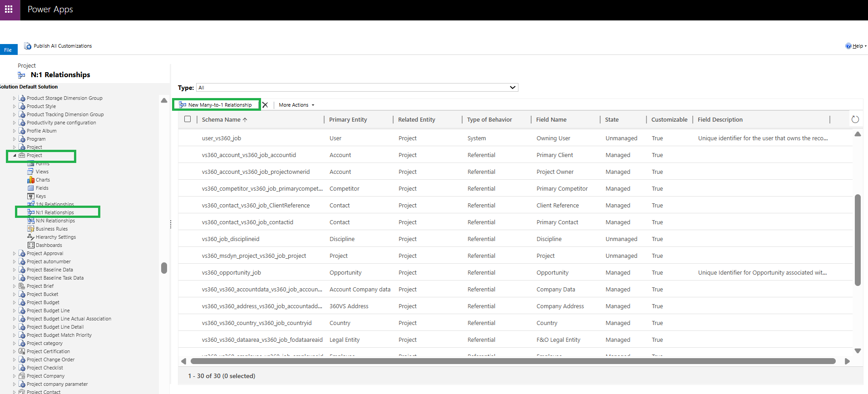
Task: Click the scroll-right arrow of horizontal scrollbar
Action: click(x=847, y=361)
